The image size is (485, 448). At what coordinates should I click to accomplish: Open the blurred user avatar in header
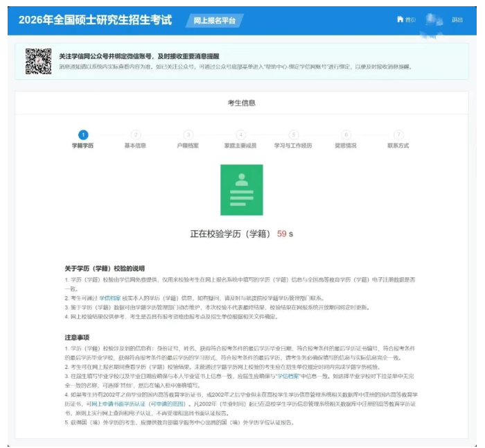[434, 19]
